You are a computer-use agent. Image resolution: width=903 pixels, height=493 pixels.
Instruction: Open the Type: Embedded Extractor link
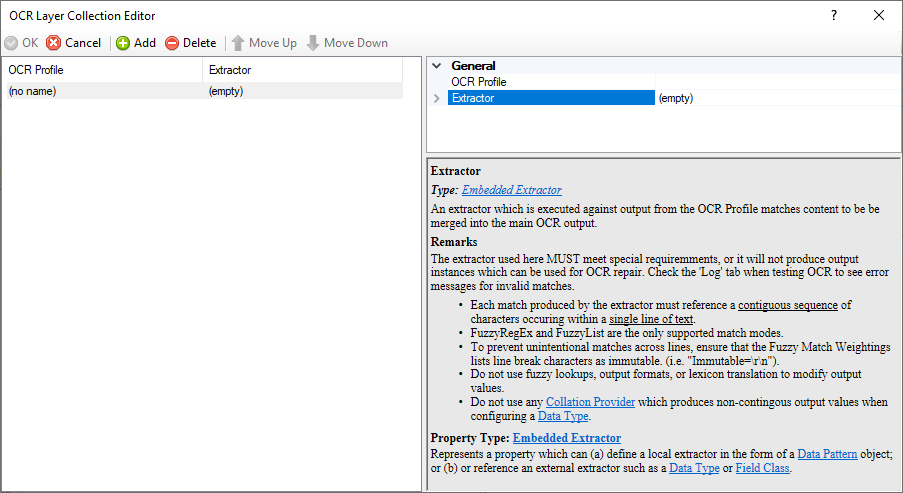click(x=511, y=190)
